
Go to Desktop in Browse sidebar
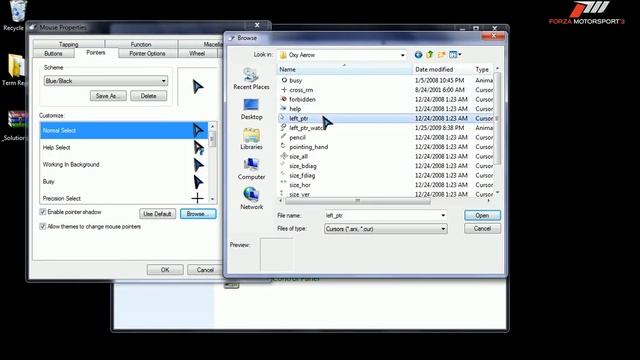[251, 109]
